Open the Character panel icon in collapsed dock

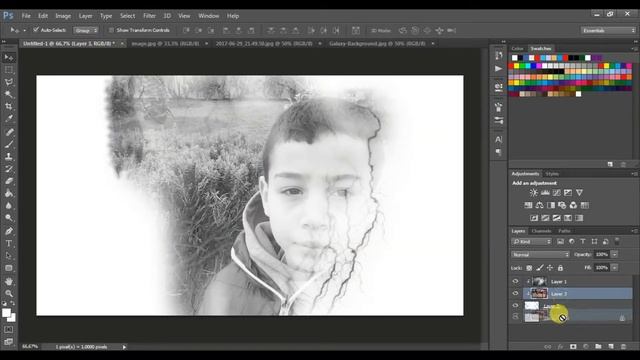498,140
